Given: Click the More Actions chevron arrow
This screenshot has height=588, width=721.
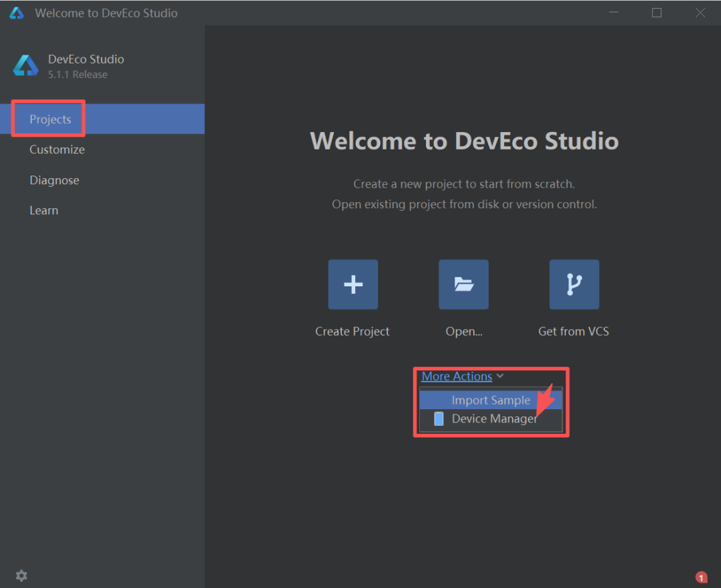Looking at the screenshot, I should click(x=500, y=376).
